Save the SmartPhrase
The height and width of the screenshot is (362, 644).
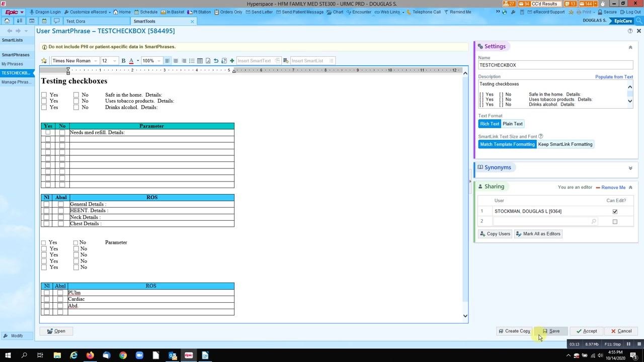551,331
